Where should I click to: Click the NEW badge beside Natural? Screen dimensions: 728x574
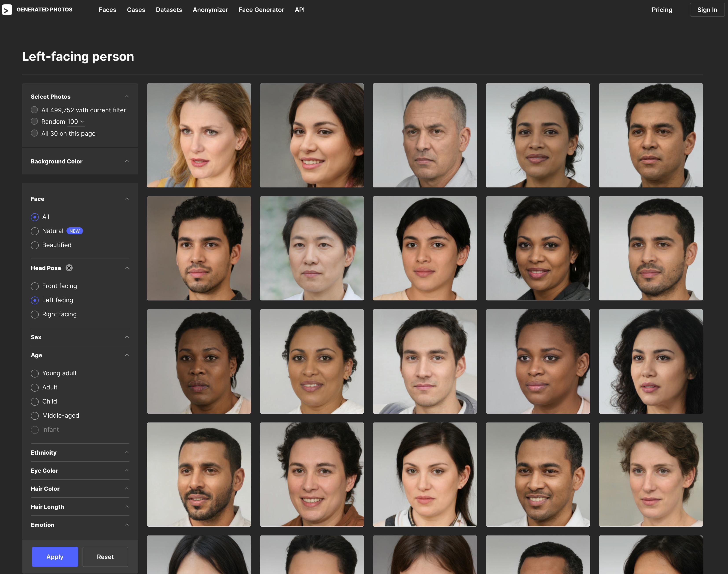point(75,231)
